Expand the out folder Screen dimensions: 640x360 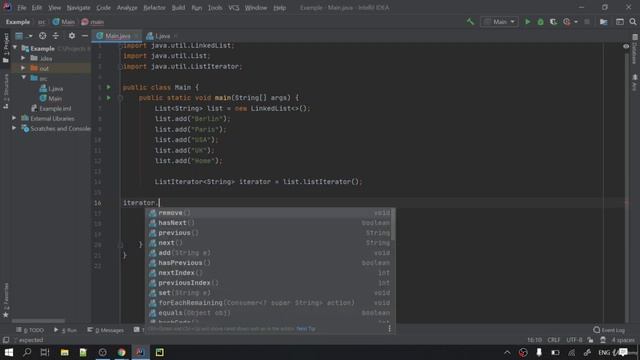pyautogui.click(x=24, y=68)
